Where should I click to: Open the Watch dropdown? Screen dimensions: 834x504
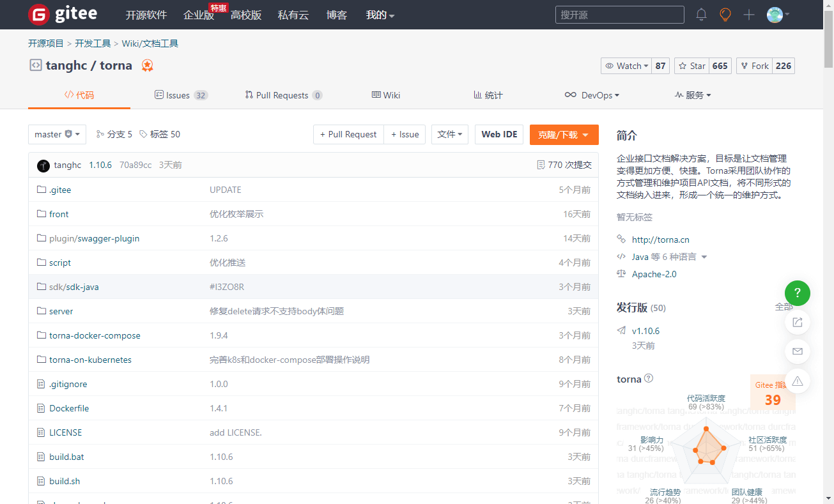626,66
